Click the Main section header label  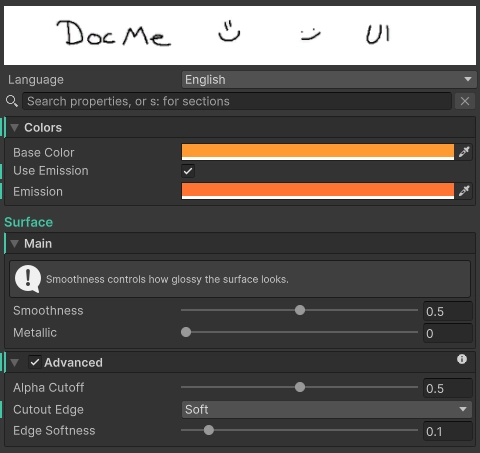(38, 244)
